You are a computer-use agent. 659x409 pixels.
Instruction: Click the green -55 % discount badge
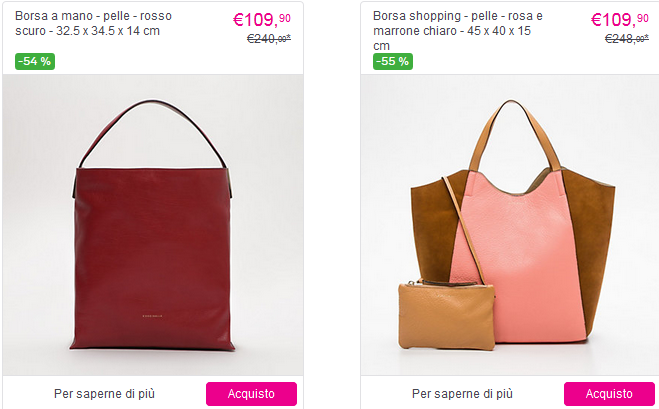pyautogui.click(x=393, y=61)
